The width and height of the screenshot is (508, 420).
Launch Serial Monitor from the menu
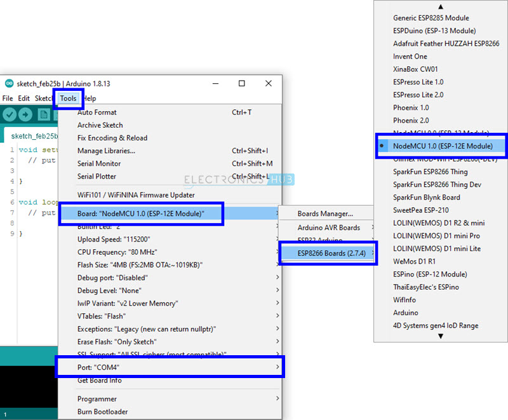99,163
